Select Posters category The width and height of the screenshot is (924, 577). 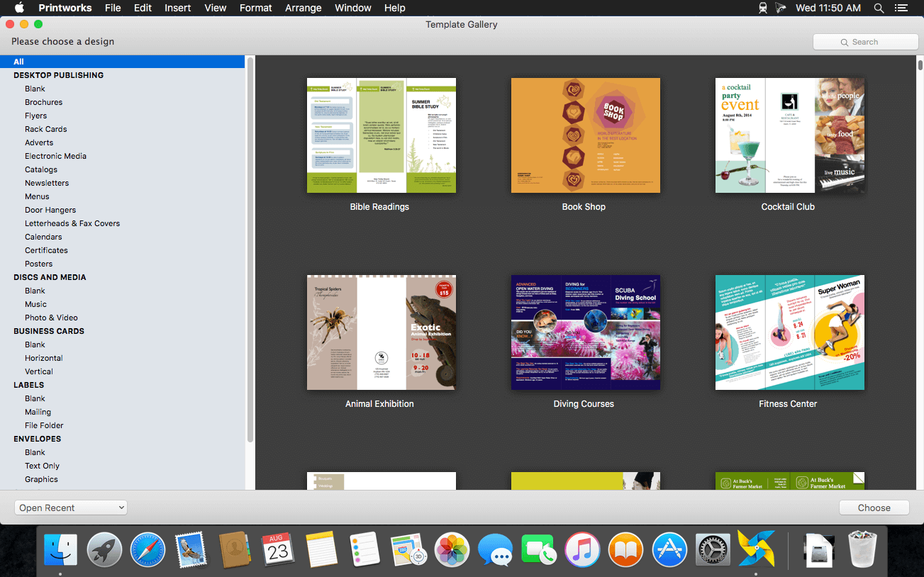(39, 264)
